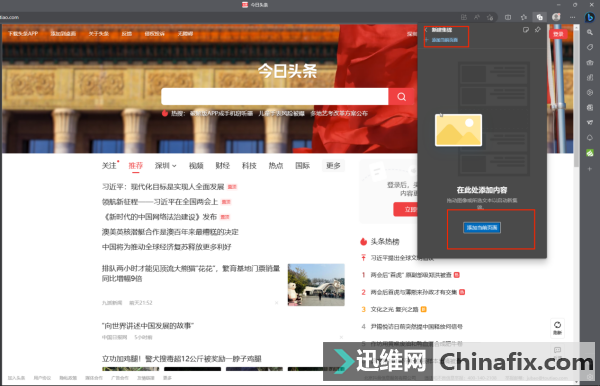Go back using the collections panel chevron
600x386 pixels.
pyautogui.click(x=426, y=30)
